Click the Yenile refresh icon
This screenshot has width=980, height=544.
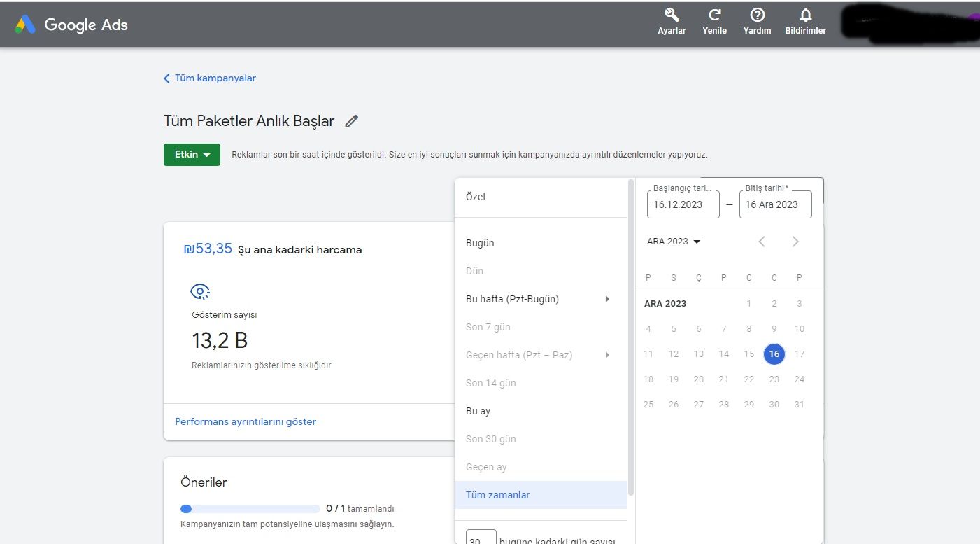[714, 15]
